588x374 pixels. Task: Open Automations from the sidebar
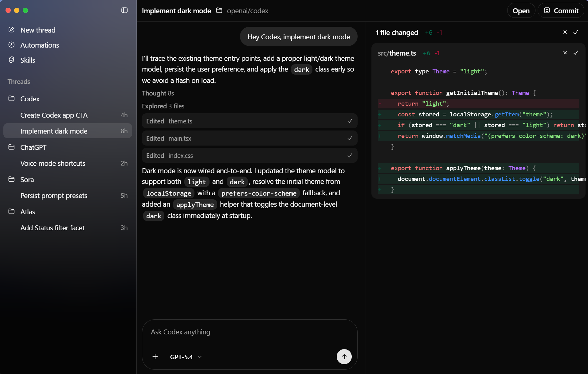tap(39, 45)
